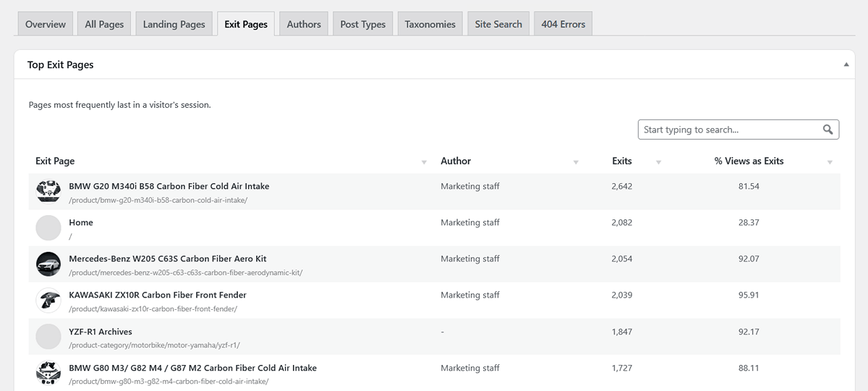Click the 2,039 exits value
868x391 pixels.
coord(621,295)
